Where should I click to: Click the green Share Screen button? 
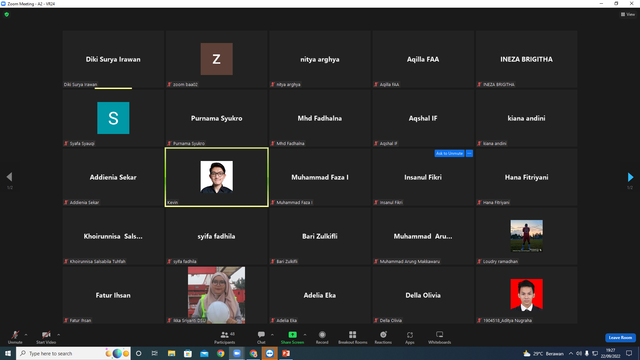pyautogui.click(x=292, y=337)
